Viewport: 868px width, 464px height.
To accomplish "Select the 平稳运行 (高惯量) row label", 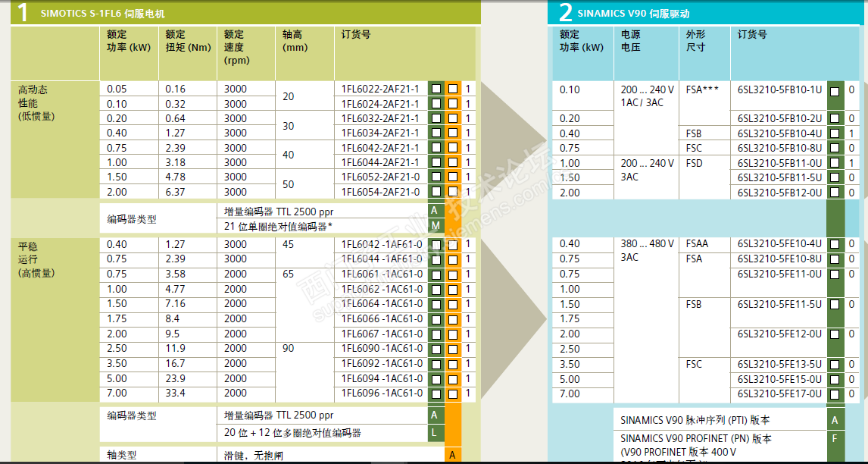I will (x=37, y=259).
